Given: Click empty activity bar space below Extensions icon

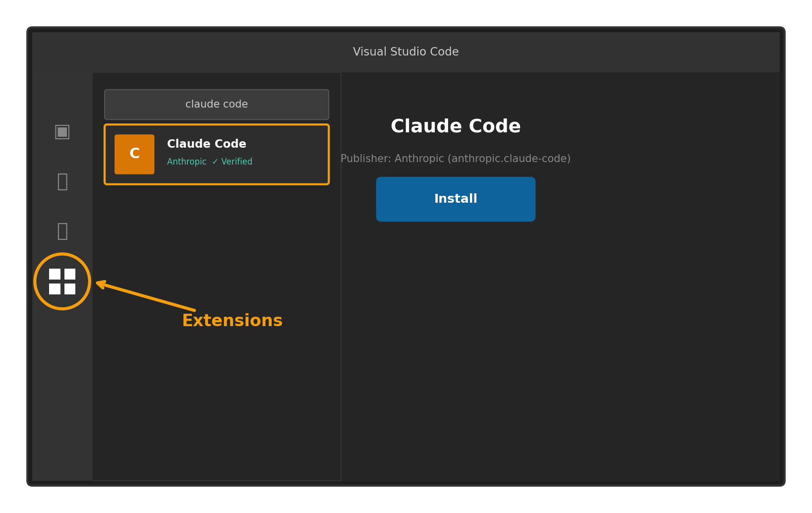Looking at the screenshot, I should [x=62, y=397].
